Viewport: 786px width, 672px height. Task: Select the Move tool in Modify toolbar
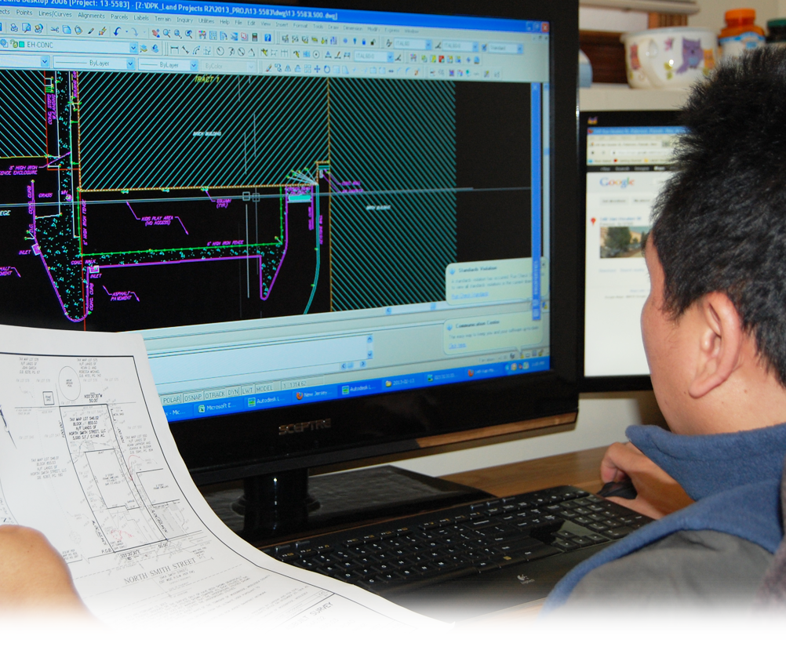(317, 69)
